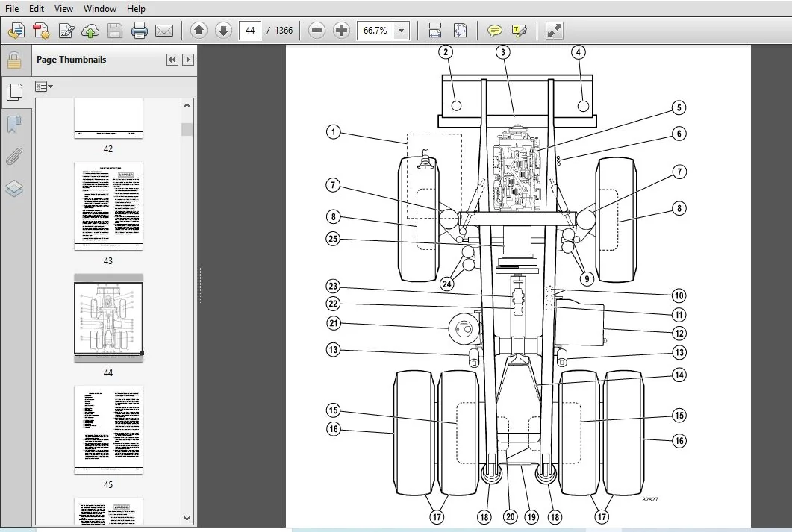The image size is (792, 532).
Task: Click diagram callout number 5
Action: pyautogui.click(x=679, y=107)
